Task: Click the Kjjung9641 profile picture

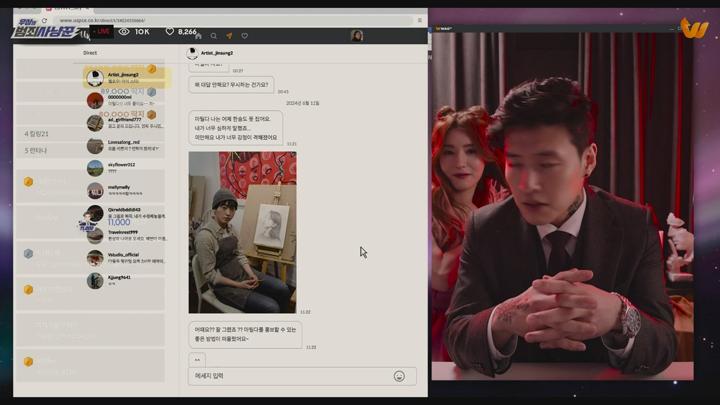Action: click(95, 281)
